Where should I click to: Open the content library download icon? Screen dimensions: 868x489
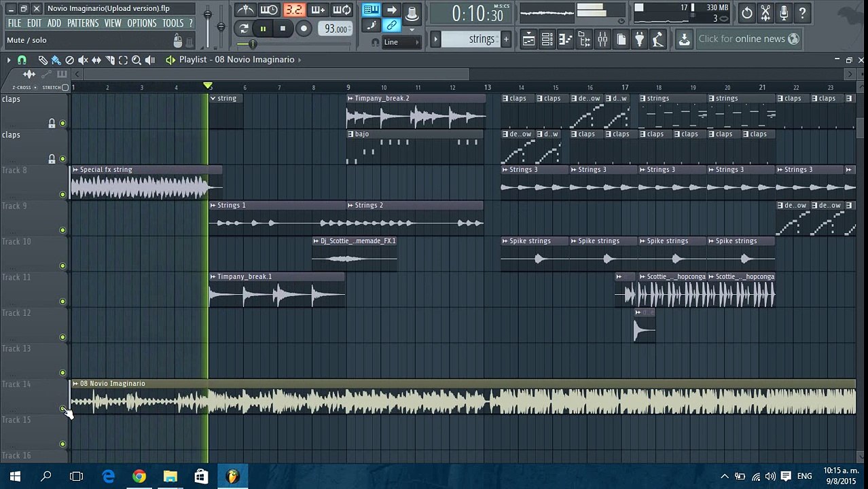click(684, 39)
